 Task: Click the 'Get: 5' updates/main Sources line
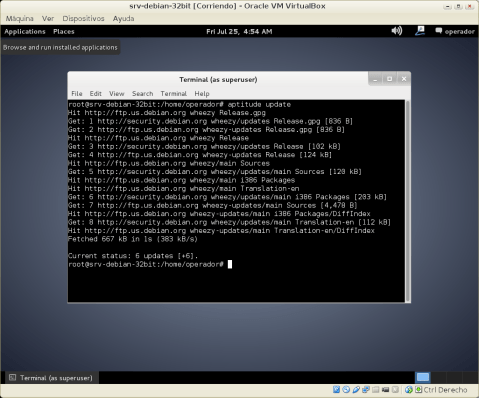pos(215,172)
